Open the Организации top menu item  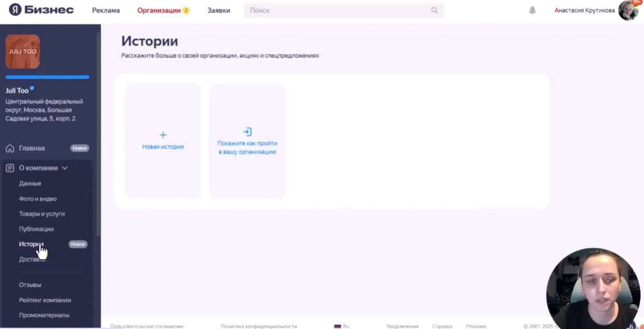point(159,10)
